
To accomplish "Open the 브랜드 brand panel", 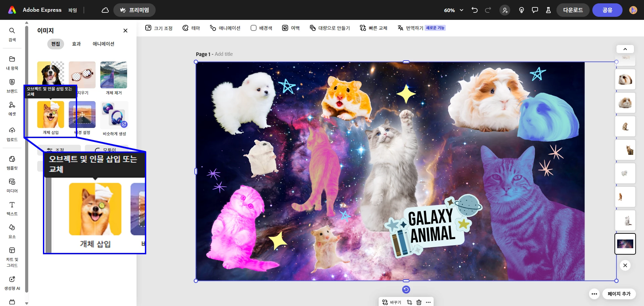I will point(12,86).
